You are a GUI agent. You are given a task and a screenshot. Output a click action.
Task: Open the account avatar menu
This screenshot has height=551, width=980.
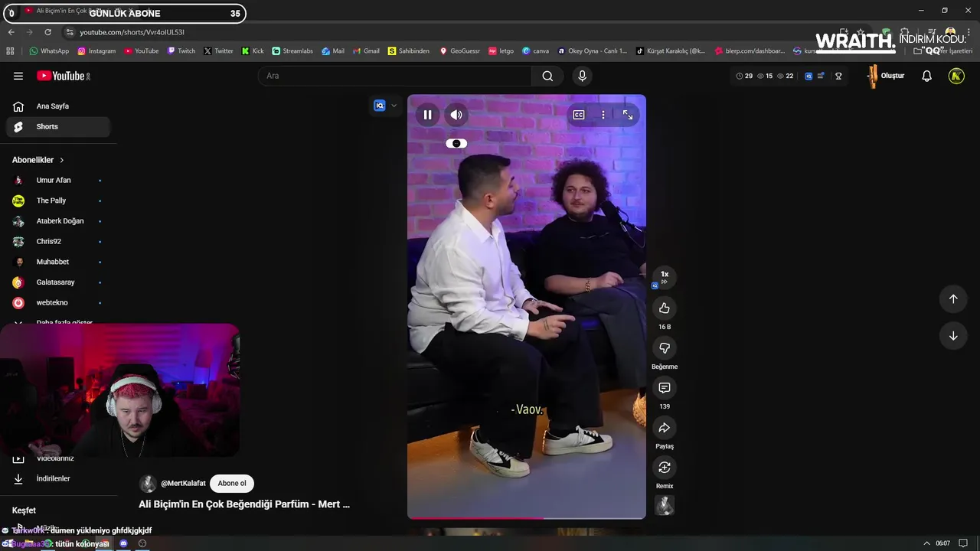coord(956,76)
